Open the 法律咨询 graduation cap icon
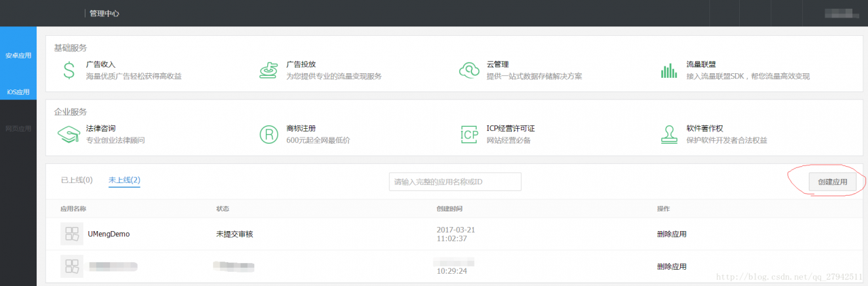 [x=68, y=134]
